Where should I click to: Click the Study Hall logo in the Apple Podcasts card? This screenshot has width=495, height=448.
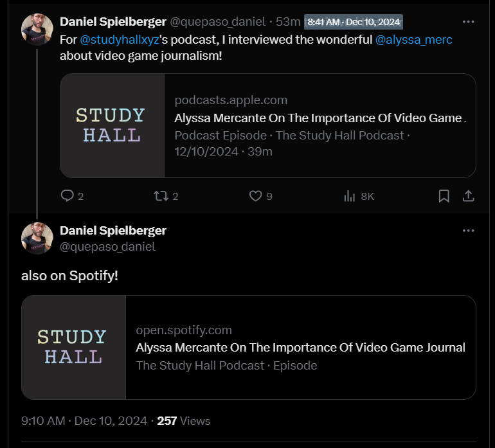click(112, 125)
